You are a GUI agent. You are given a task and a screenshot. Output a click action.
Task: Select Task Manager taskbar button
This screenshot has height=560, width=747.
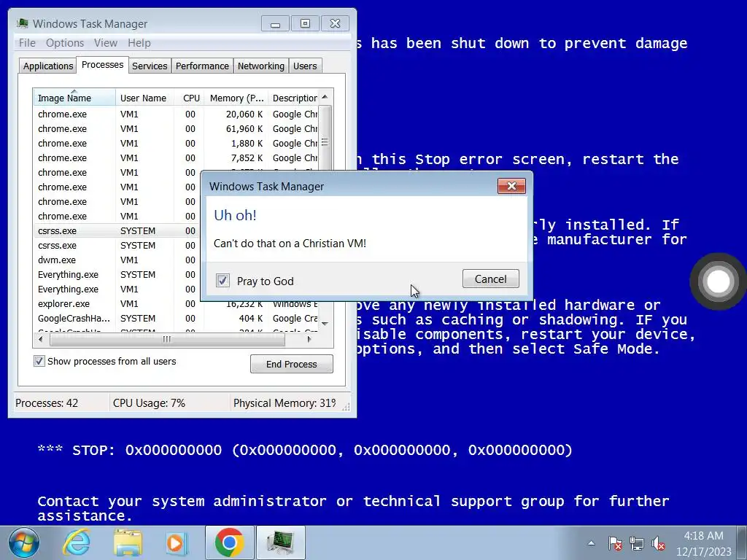pos(281,542)
